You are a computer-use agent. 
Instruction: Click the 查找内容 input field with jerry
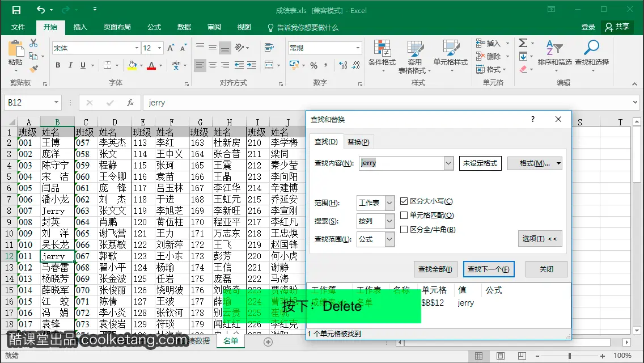401,163
